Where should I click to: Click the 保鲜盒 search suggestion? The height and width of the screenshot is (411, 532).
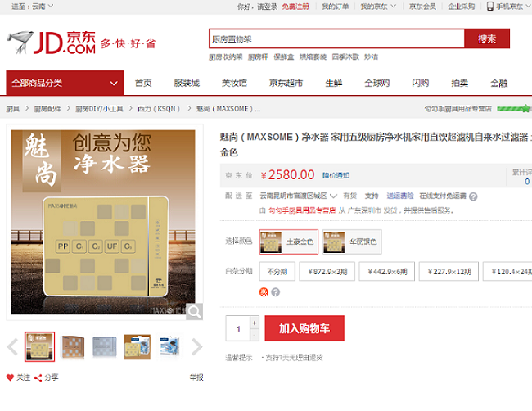click(x=284, y=57)
